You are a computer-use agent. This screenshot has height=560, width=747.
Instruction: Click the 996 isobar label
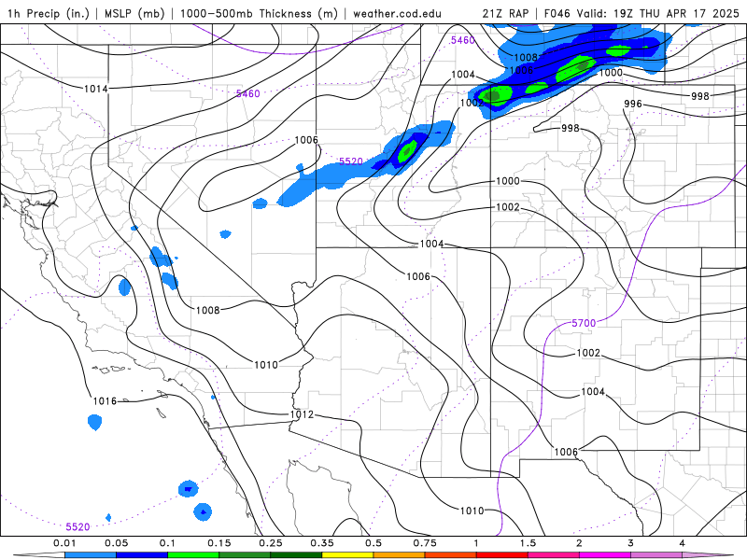(x=633, y=104)
